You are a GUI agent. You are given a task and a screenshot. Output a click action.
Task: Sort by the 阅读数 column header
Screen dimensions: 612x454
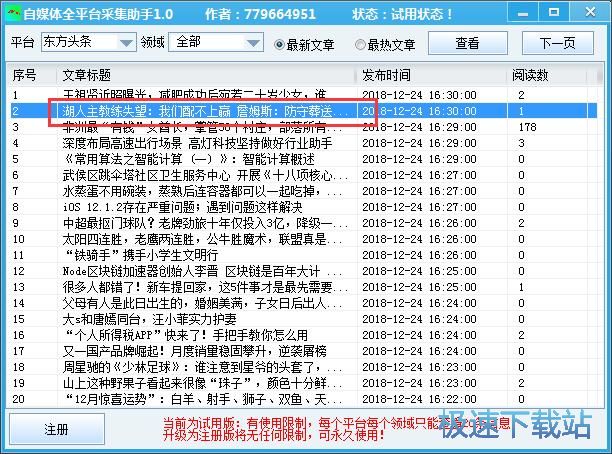click(547, 75)
